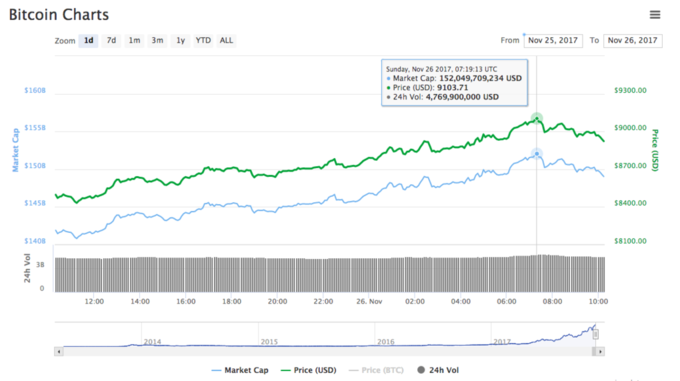The image size is (680, 381).
Task: Click the $8100.00 price axis label
Action: point(630,241)
